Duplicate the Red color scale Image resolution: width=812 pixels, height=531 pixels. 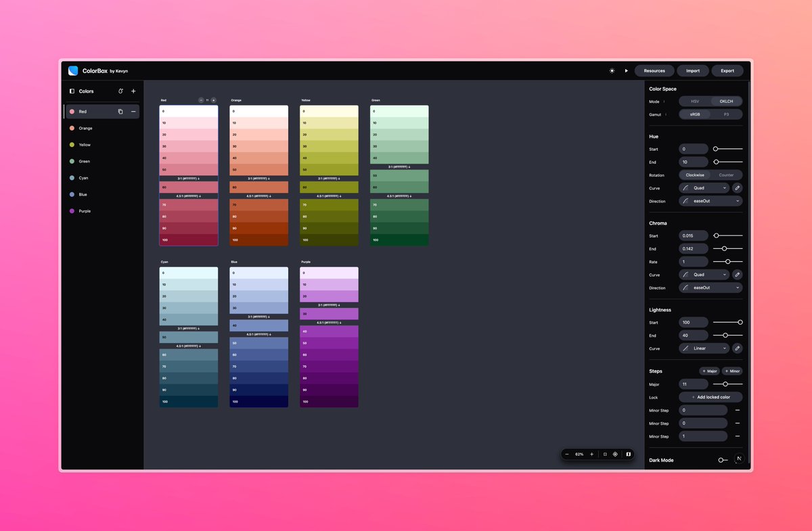click(x=120, y=112)
